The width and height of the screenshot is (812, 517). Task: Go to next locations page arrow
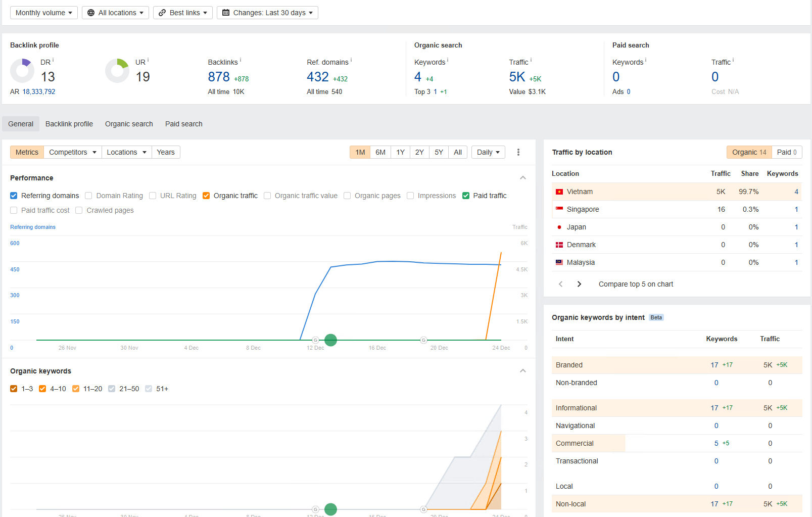[579, 284]
